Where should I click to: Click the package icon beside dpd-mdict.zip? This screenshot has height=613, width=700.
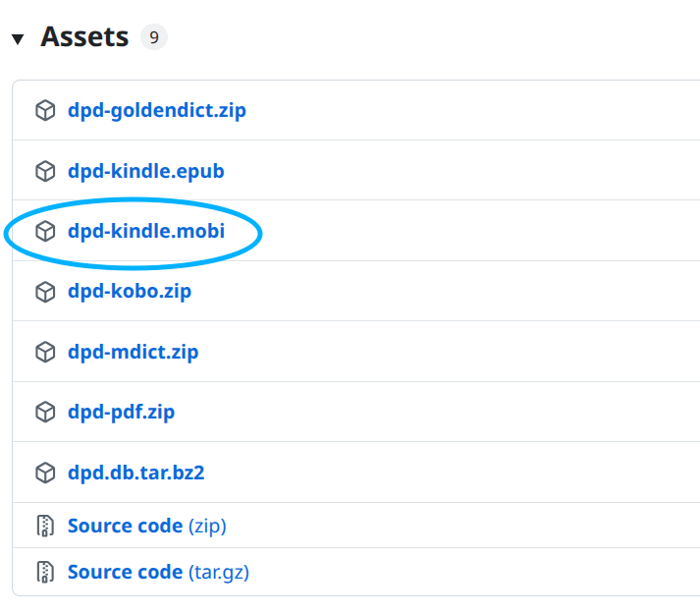(x=45, y=352)
